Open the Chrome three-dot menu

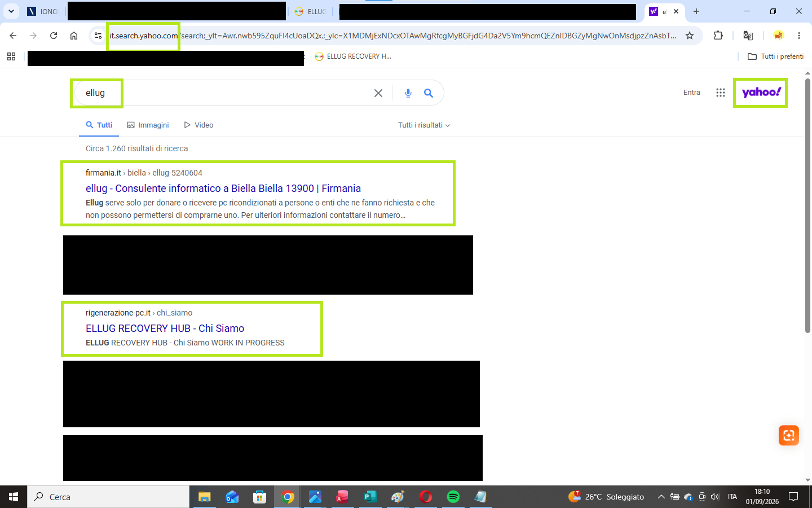(x=799, y=36)
